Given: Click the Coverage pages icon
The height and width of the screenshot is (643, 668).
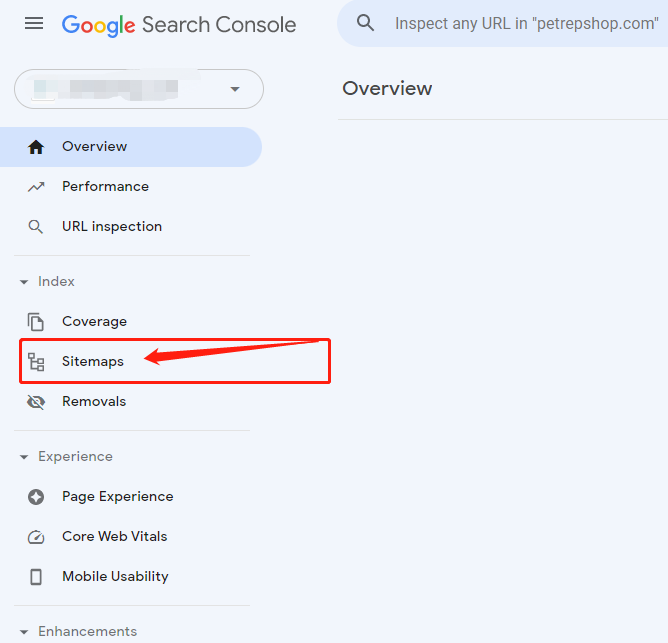Looking at the screenshot, I should click(x=36, y=322).
